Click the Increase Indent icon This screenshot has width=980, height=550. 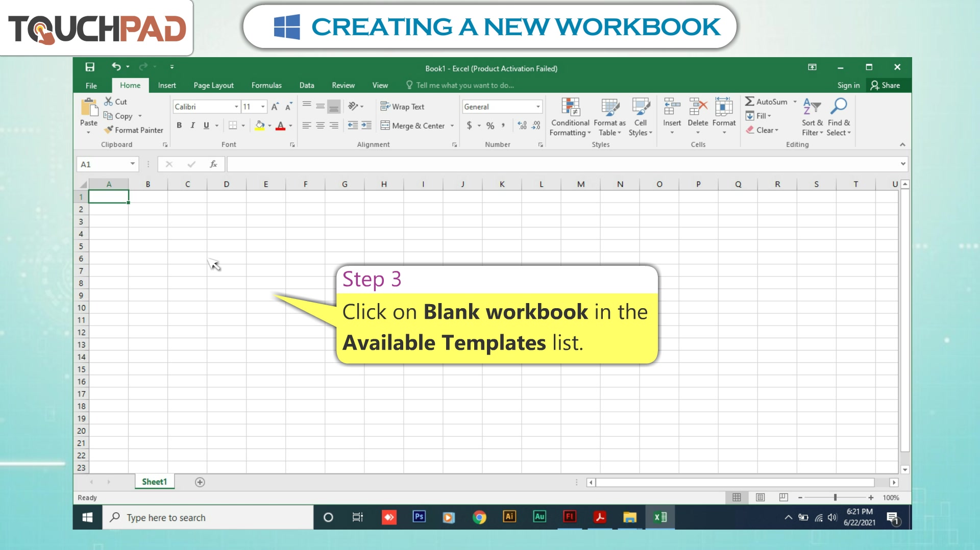point(366,126)
